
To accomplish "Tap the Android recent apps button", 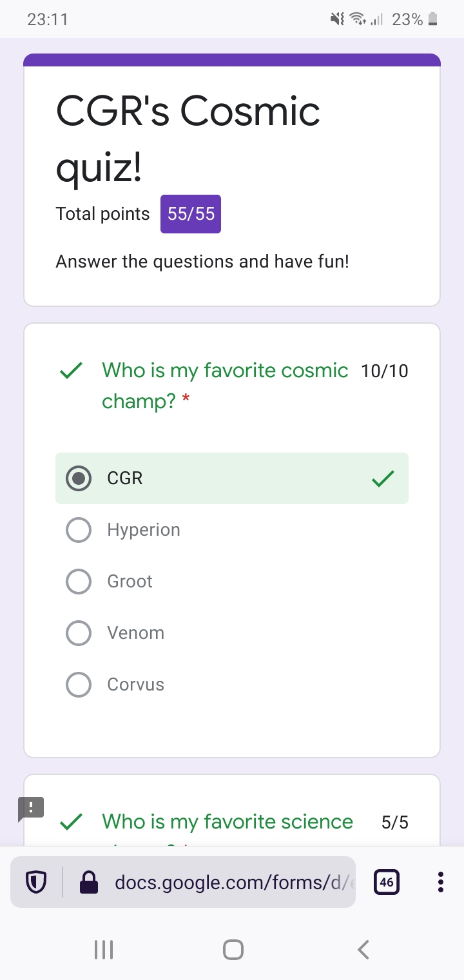I will 104,949.
